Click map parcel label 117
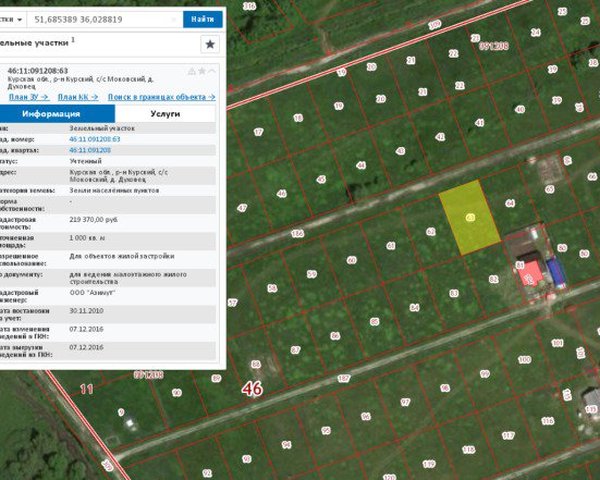Screen dimensions: 600x480 (508, 436)
